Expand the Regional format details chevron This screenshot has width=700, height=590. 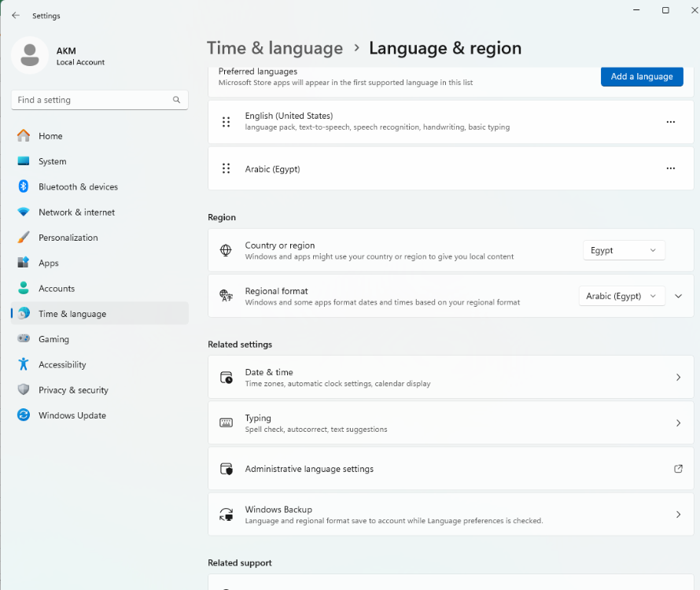(678, 296)
